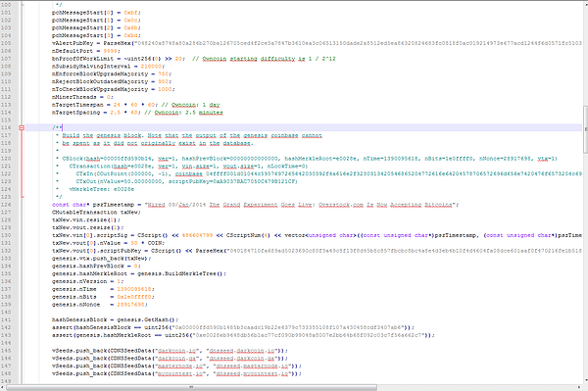Click the comment 'Build the genesis block'
Image resolution: width=588 pixels, height=391 pixels.
tap(102, 135)
